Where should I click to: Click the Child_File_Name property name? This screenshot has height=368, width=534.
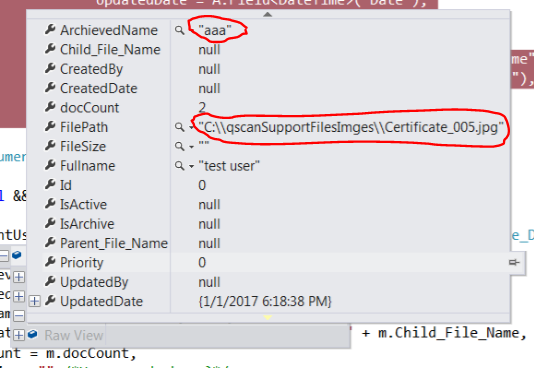[110, 50]
